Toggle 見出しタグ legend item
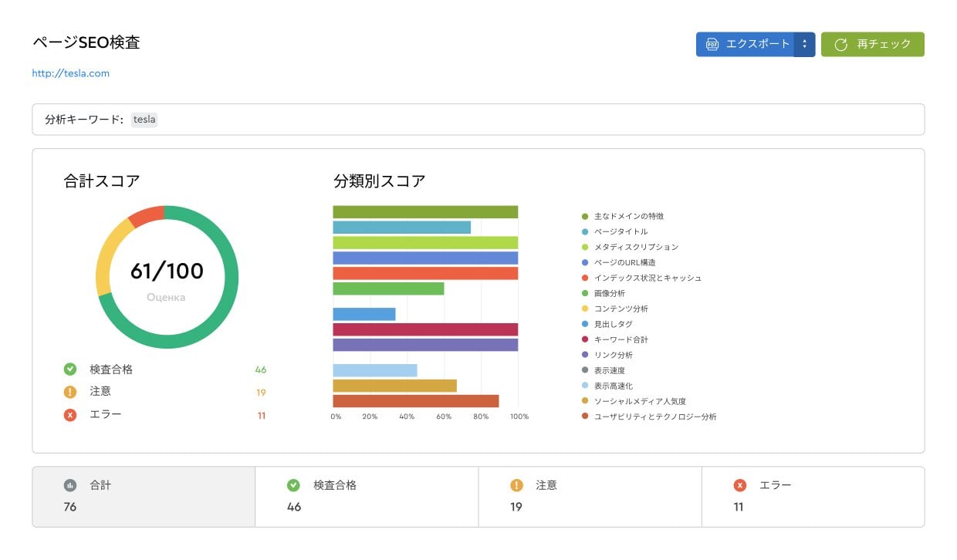Viewport: 957px width, 560px height. click(607, 324)
